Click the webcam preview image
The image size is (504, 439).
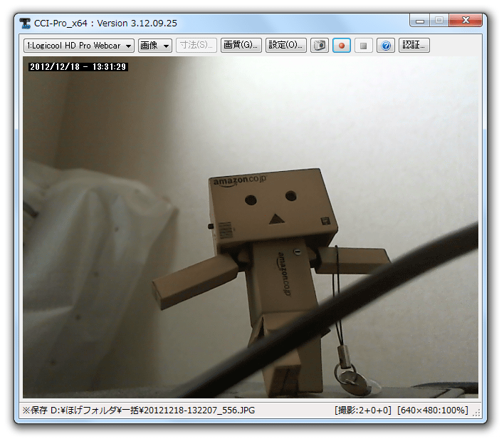(251, 227)
